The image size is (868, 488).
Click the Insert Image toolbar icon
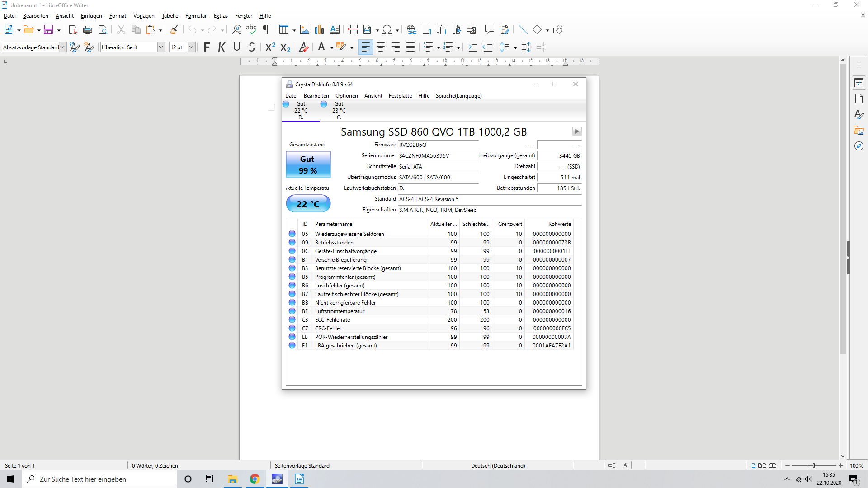(x=305, y=30)
